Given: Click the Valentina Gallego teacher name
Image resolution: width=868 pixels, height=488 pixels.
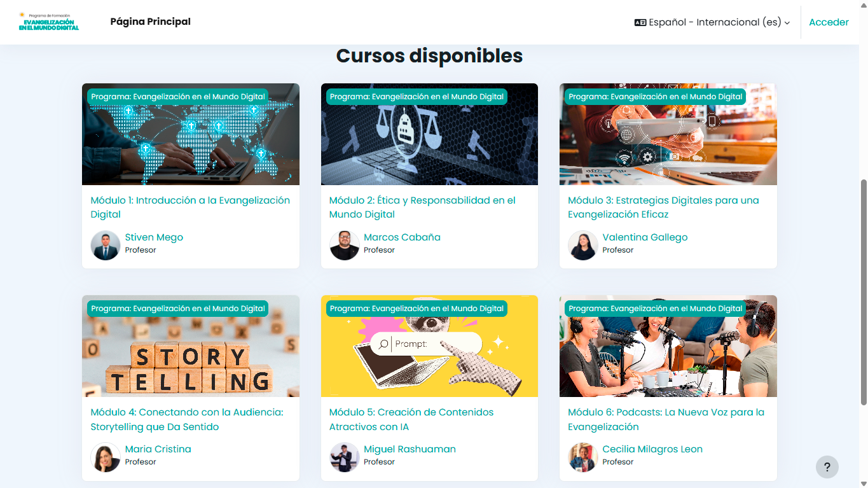Looking at the screenshot, I should point(645,237).
